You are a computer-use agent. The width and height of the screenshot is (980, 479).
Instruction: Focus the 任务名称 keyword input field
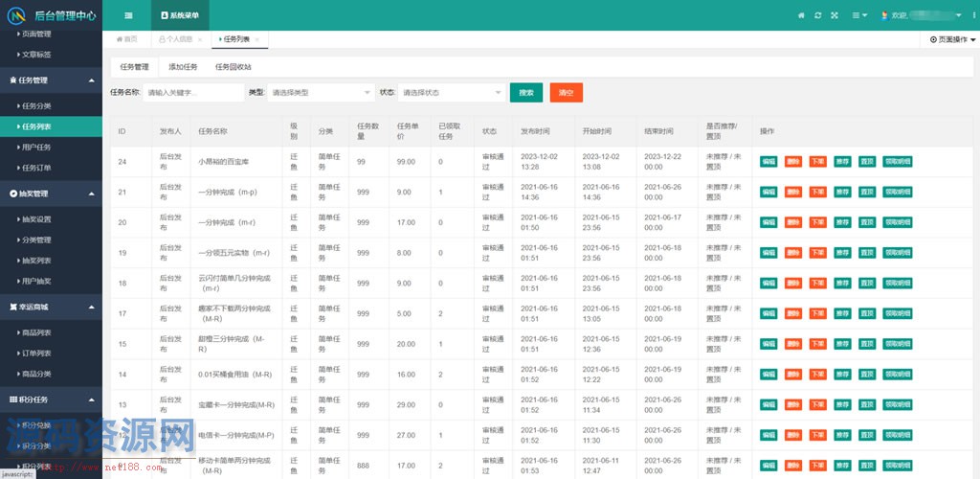[x=193, y=93]
